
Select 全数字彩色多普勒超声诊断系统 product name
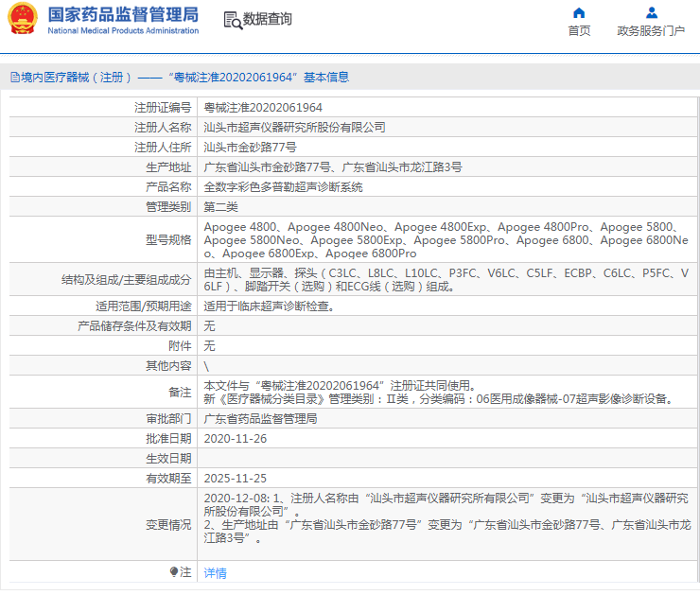point(283,187)
